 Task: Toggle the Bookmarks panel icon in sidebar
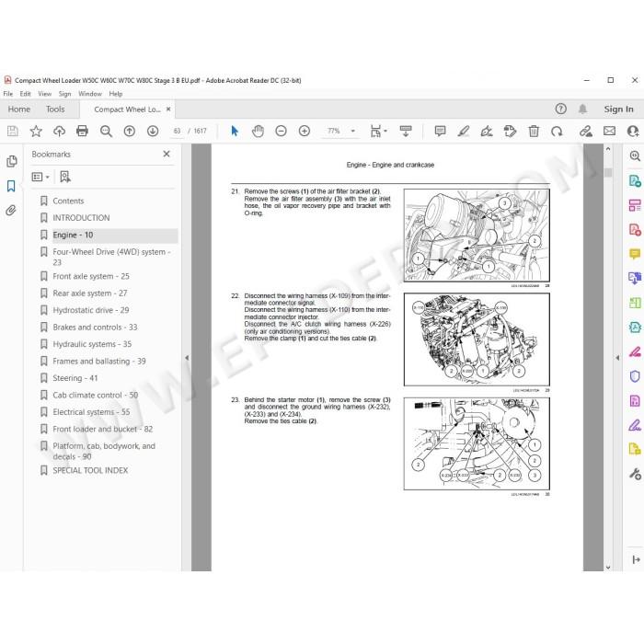pyautogui.click(x=11, y=186)
